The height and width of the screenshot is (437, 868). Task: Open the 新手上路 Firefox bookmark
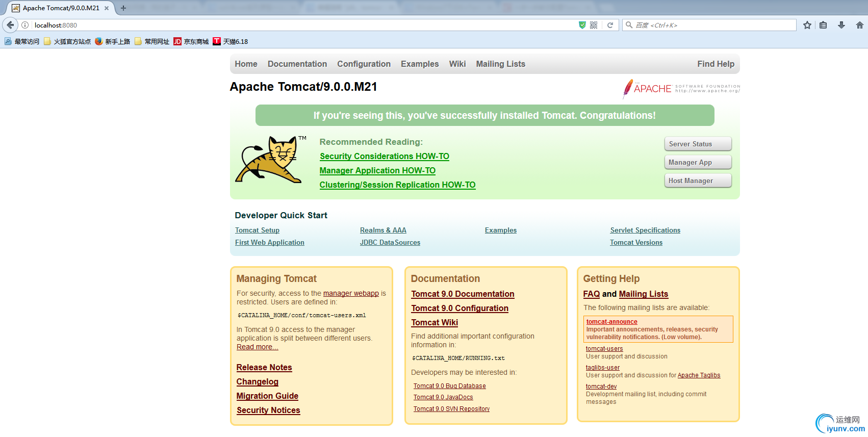tap(113, 42)
